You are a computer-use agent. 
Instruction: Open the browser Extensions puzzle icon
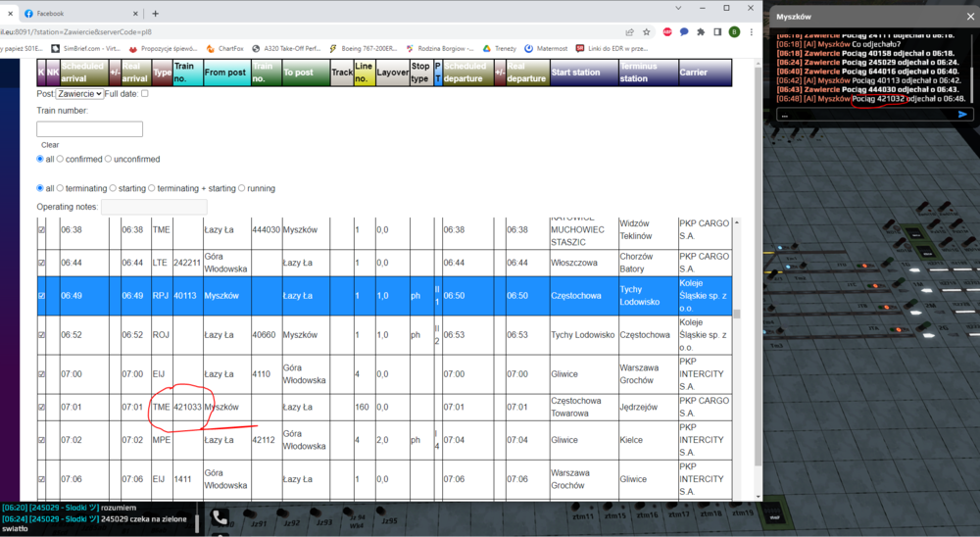701,31
